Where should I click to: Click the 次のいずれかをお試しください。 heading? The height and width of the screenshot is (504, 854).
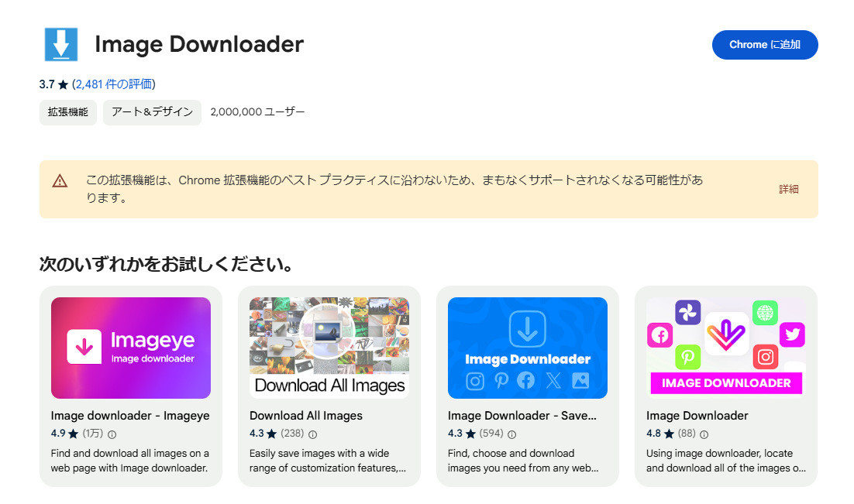click(x=166, y=265)
